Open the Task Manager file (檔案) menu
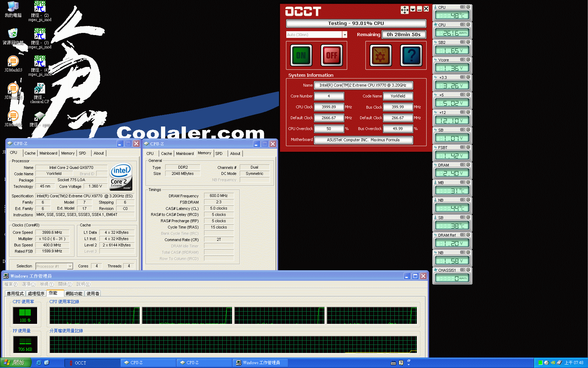 [x=11, y=284]
